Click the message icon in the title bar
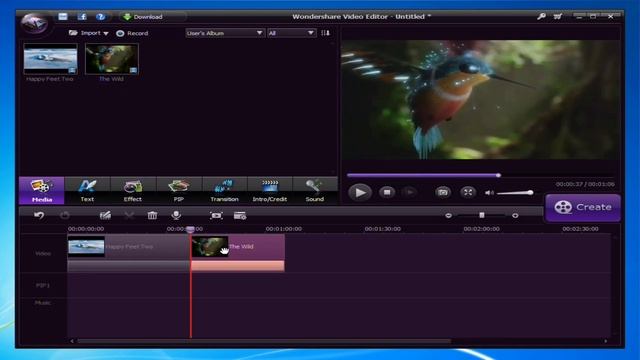This screenshot has width=640, height=360. tap(62, 16)
